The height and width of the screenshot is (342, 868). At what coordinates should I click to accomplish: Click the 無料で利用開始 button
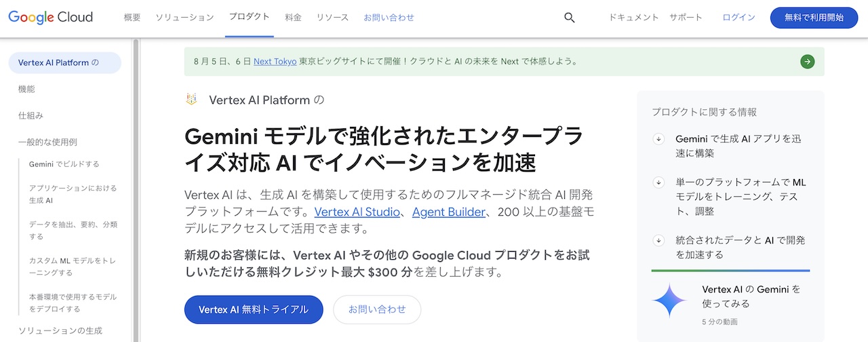pos(814,18)
